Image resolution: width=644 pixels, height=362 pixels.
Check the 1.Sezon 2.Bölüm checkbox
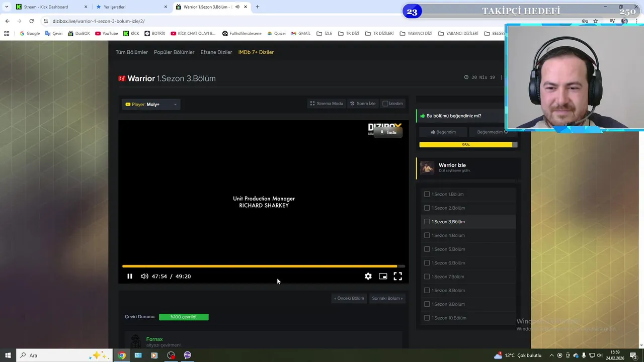coord(427,208)
